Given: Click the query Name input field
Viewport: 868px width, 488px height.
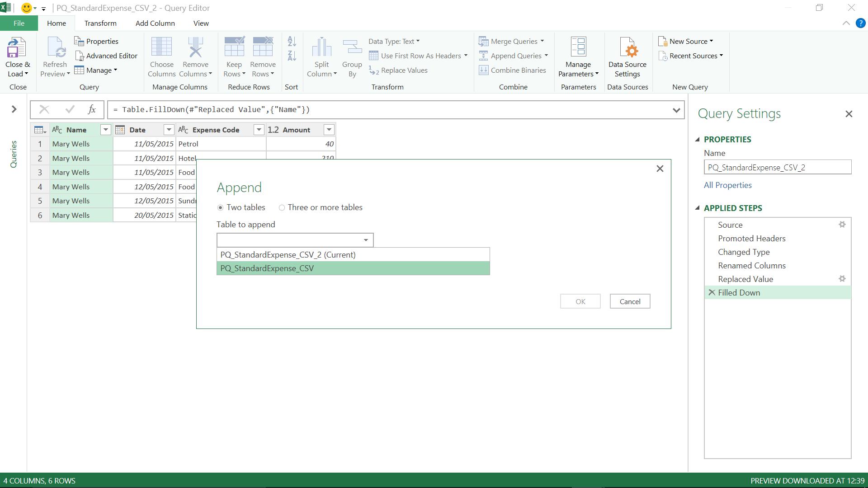Looking at the screenshot, I should click(x=778, y=168).
